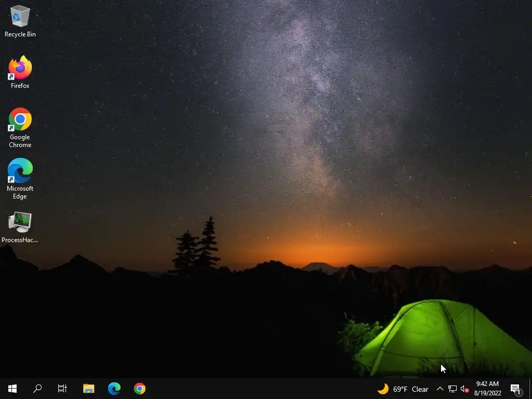This screenshot has height=399, width=532.
Task: Open the muted volume tray icon
Action: pos(464,389)
